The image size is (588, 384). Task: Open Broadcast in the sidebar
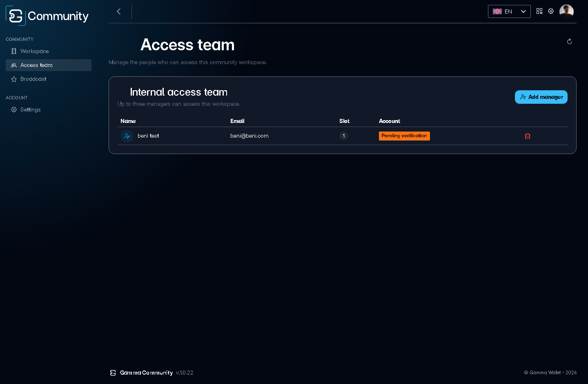(x=49, y=79)
